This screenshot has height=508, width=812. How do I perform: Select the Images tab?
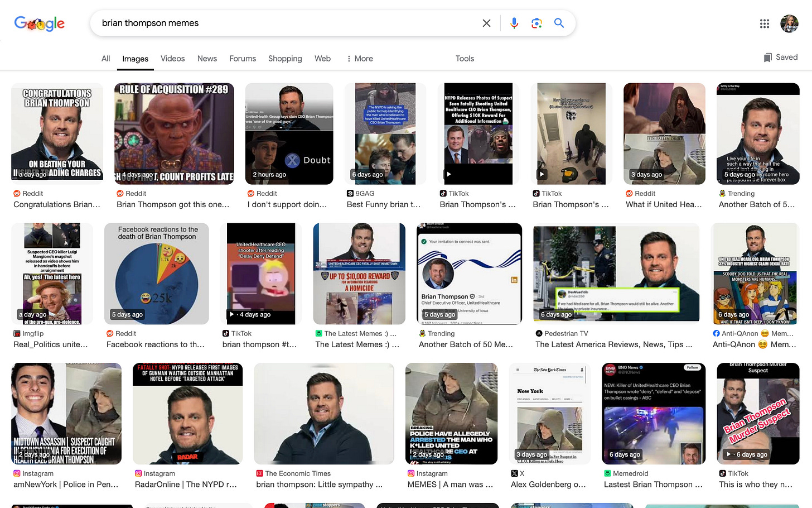[x=135, y=59]
